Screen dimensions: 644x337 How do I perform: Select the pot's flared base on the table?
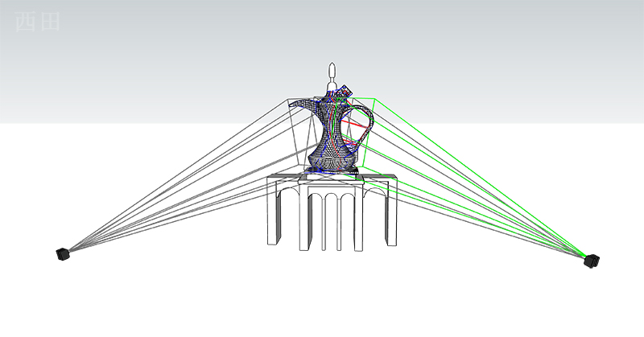[x=332, y=169]
